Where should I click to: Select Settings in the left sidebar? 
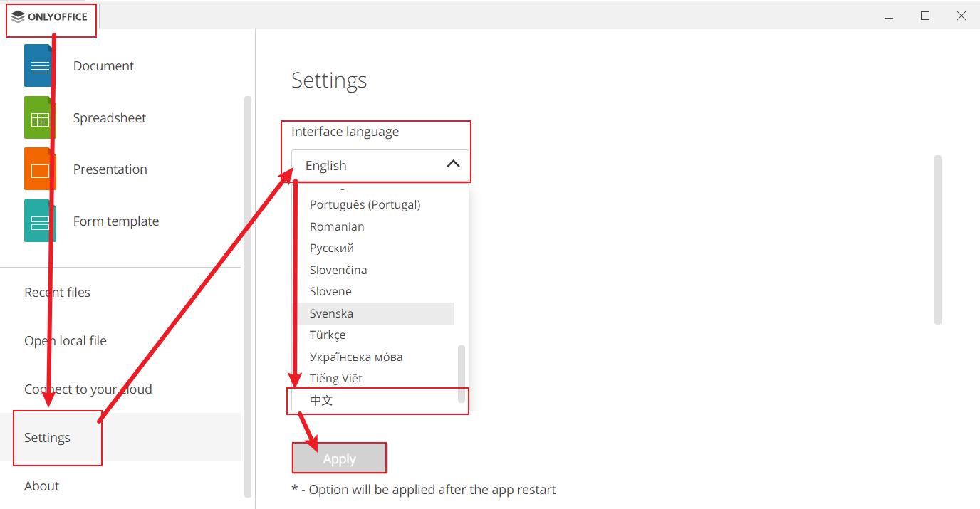(x=47, y=438)
